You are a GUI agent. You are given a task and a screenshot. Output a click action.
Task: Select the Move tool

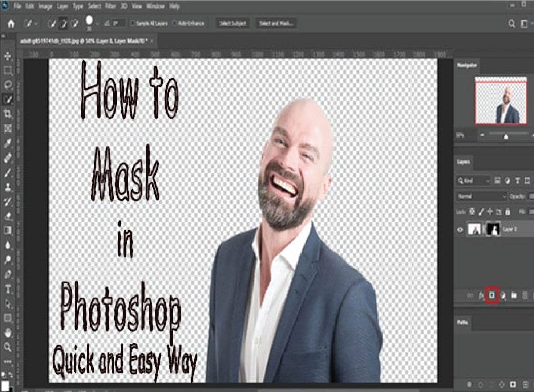(8, 56)
